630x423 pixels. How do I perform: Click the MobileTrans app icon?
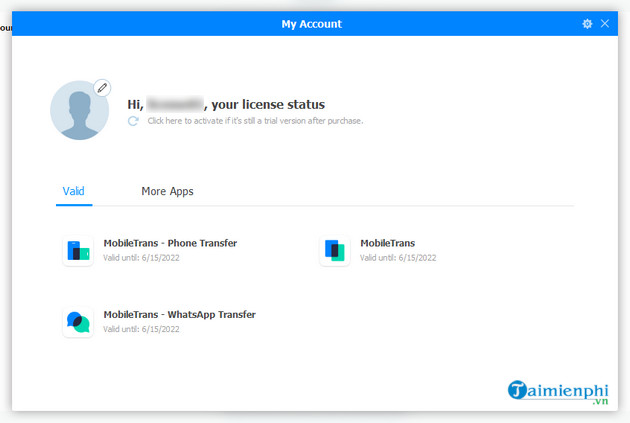(x=335, y=250)
